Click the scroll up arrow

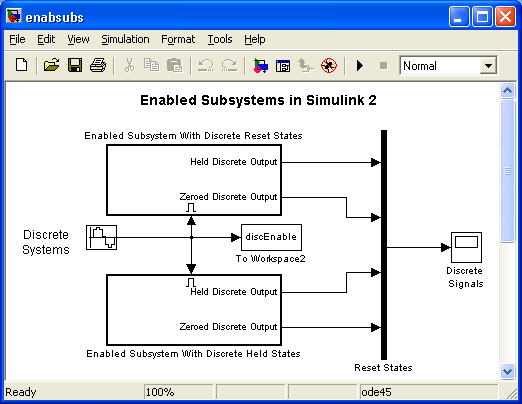point(507,91)
